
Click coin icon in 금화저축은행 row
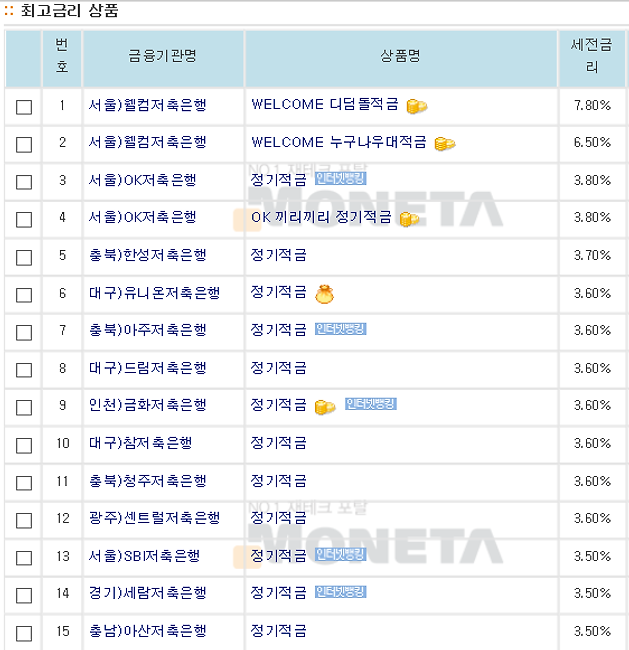tap(325, 407)
